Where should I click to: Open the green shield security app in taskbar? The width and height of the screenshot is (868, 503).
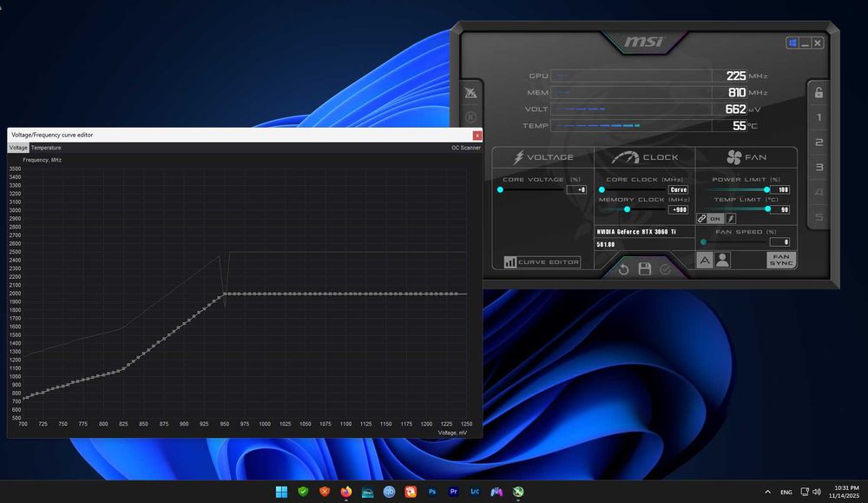(x=303, y=492)
